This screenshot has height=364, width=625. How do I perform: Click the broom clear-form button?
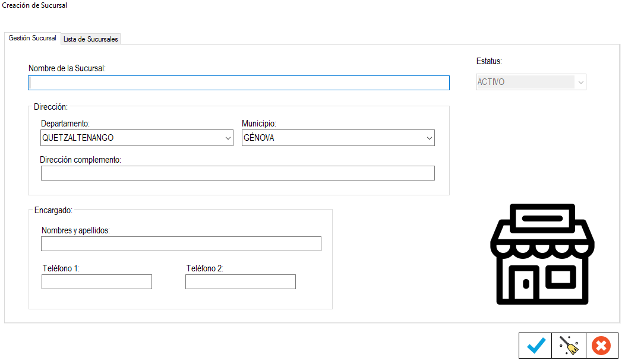point(569,345)
